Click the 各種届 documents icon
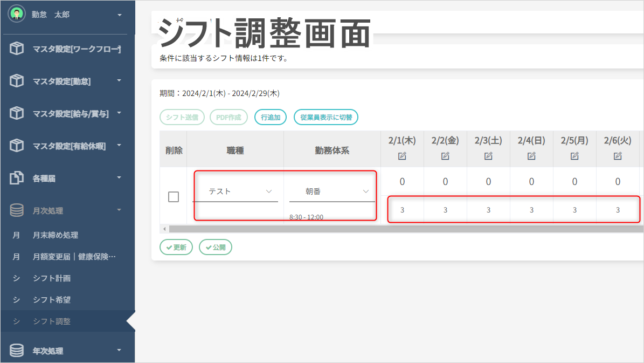This screenshot has height=363, width=644. click(x=17, y=178)
